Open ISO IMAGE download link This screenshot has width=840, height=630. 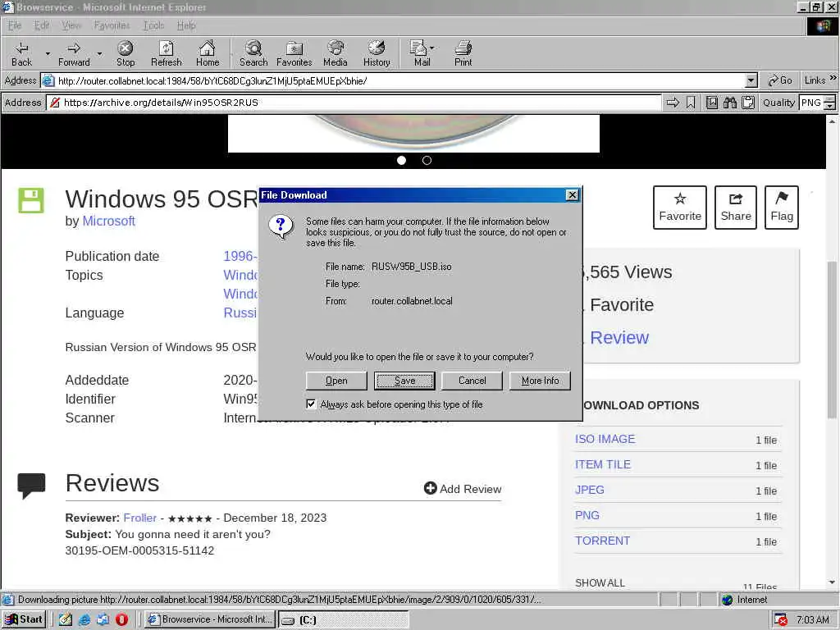(605, 439)
